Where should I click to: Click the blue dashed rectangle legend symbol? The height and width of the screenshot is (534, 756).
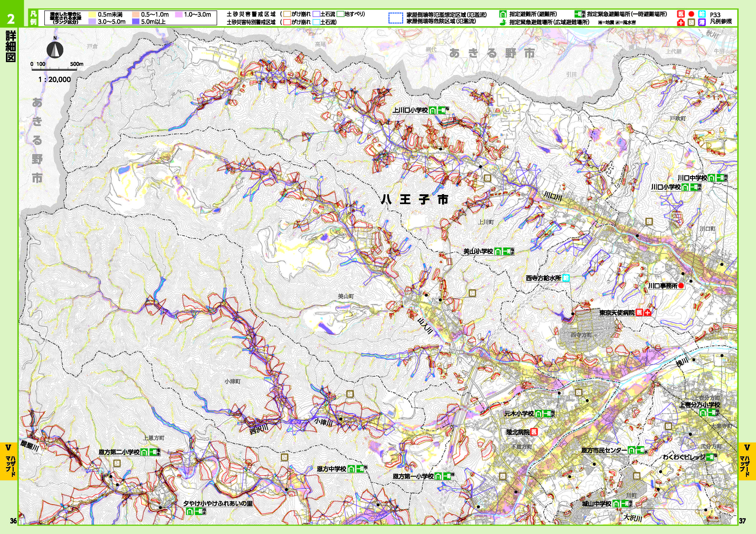[395, 18]
